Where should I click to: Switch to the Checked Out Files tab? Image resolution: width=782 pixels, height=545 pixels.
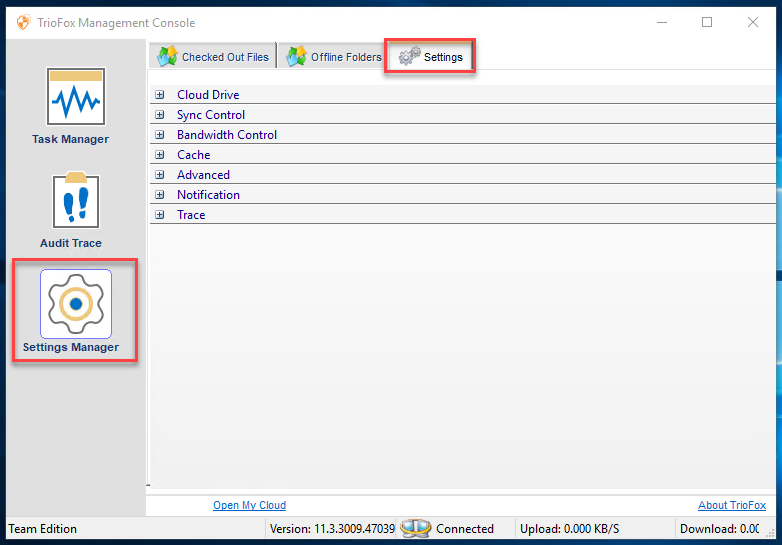pos(213,56)
